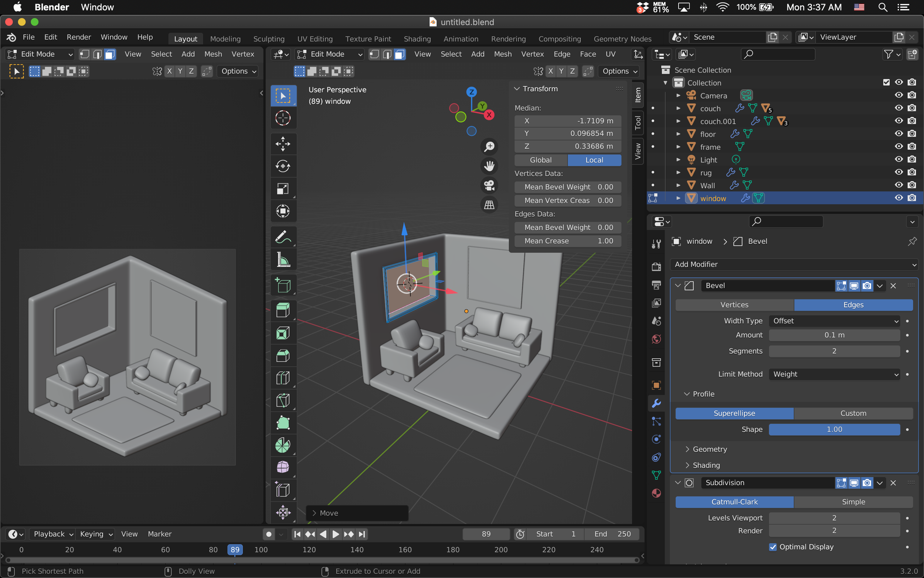Hide the Light object in viewport

coord(899,159)
